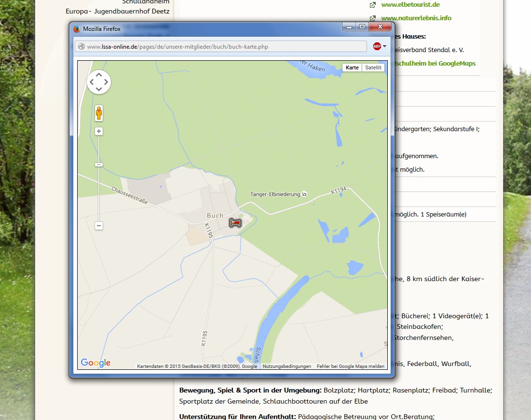Switch to the Satellit map view
Screen dimensions: 531x420
tap(373, 68)
